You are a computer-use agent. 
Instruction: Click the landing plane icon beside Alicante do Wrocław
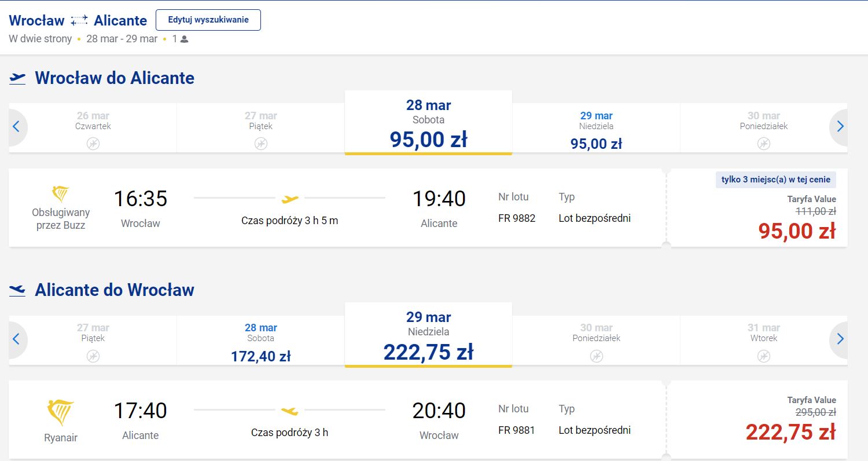coord(17,290)
